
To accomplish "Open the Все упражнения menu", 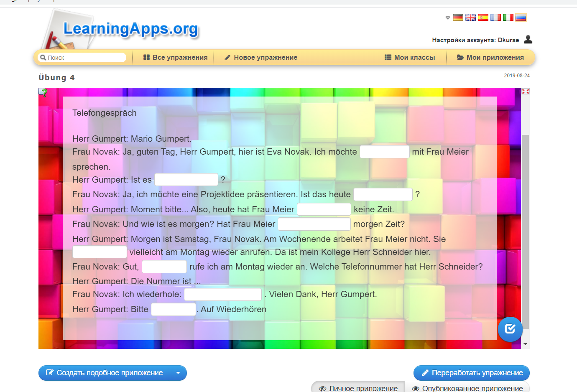I will click(x=175, y=58).
